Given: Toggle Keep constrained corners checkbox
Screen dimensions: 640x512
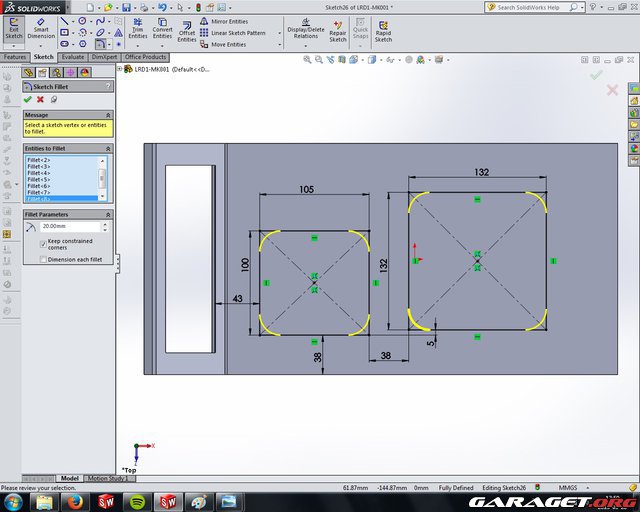Looking at the screenshot, I should (x=42, y=243).
